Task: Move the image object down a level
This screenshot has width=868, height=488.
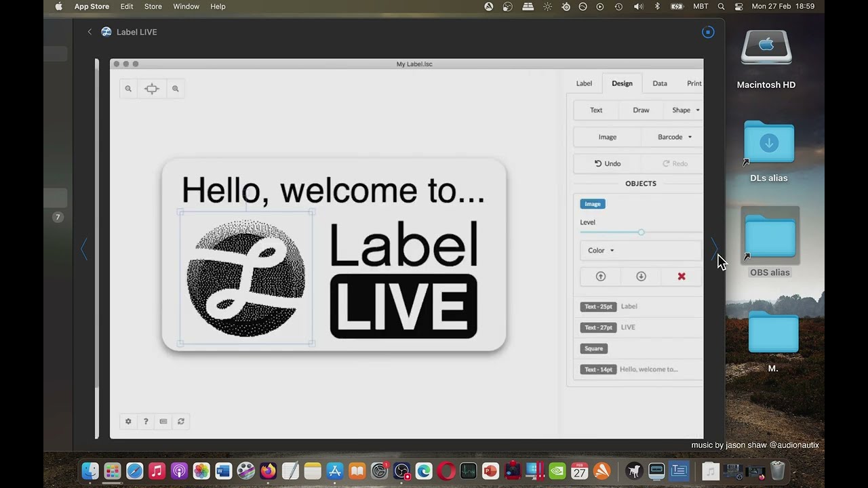Action: tap(641, 277)
